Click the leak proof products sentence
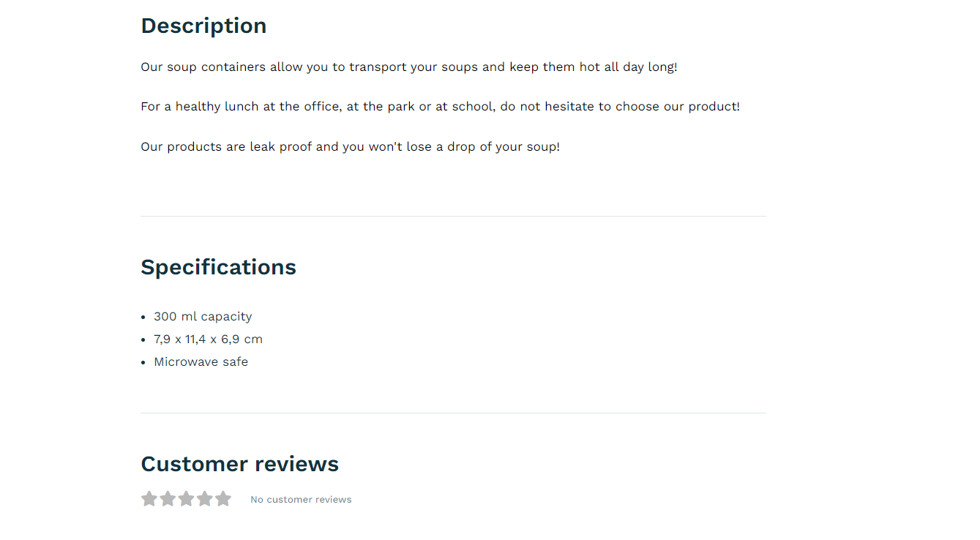The height and width of the screenshot is (540, 980). coord(350,146)
